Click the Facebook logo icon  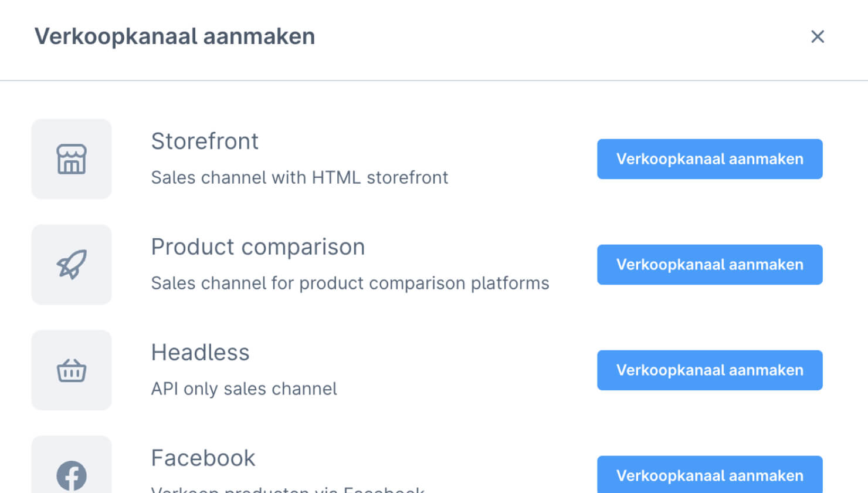tap(72, 476)
